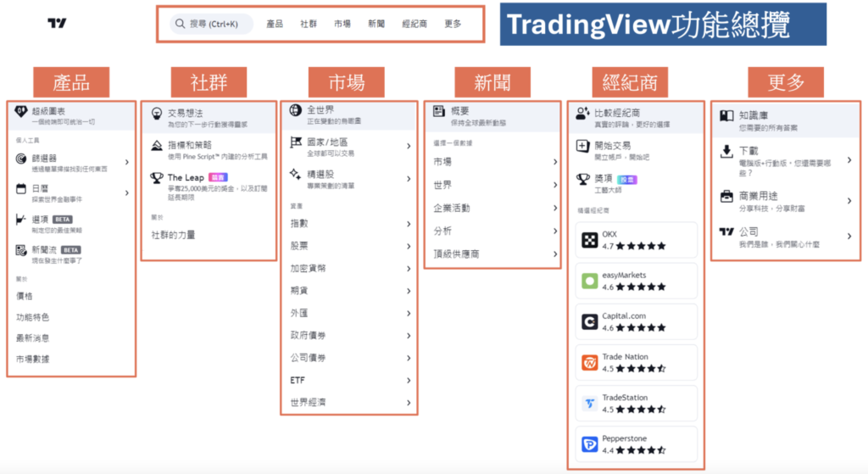This screenshot has height=474, width=868.
Task: Expand the 頂級供應商 chevron
Action: click(554, 254)
